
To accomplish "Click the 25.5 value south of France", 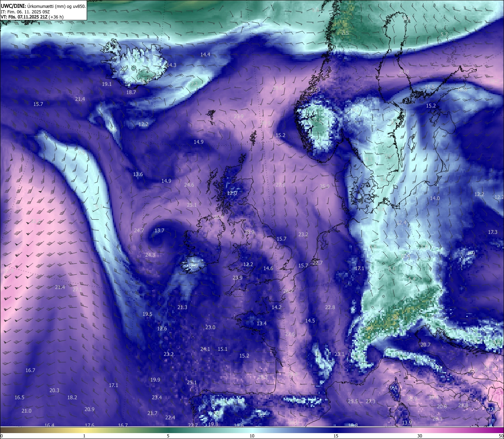I will pos(353,401).
